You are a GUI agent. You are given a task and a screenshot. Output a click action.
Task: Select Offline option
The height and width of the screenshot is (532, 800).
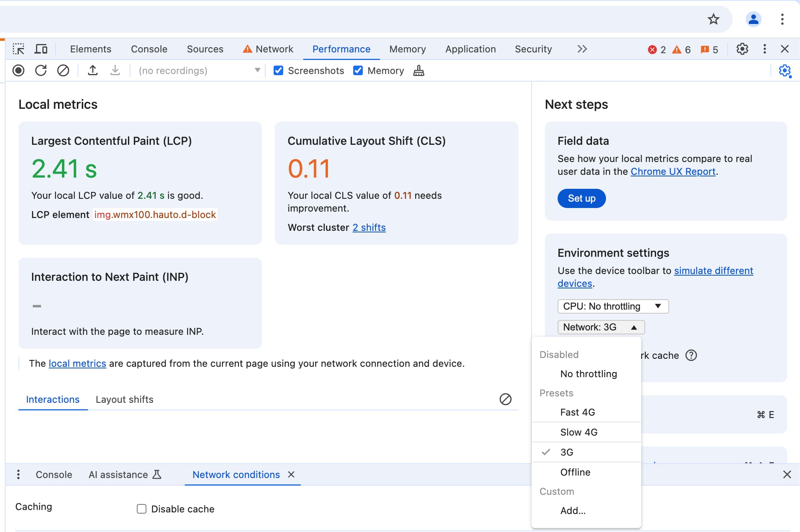pyautogui.click(x=586, y=472)
